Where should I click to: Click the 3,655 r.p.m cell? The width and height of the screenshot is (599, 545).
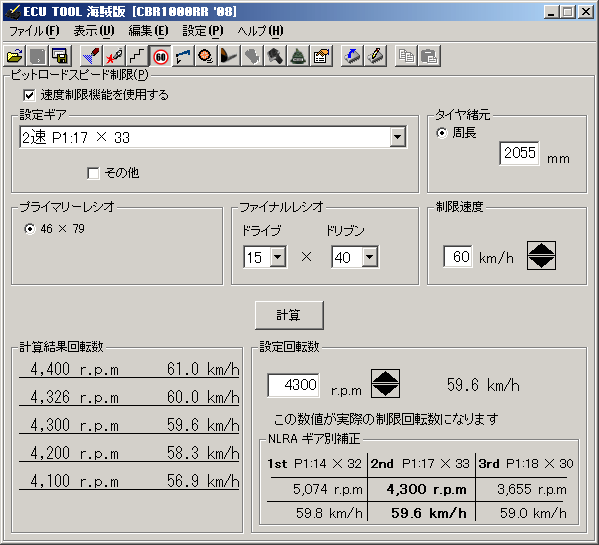532,489
